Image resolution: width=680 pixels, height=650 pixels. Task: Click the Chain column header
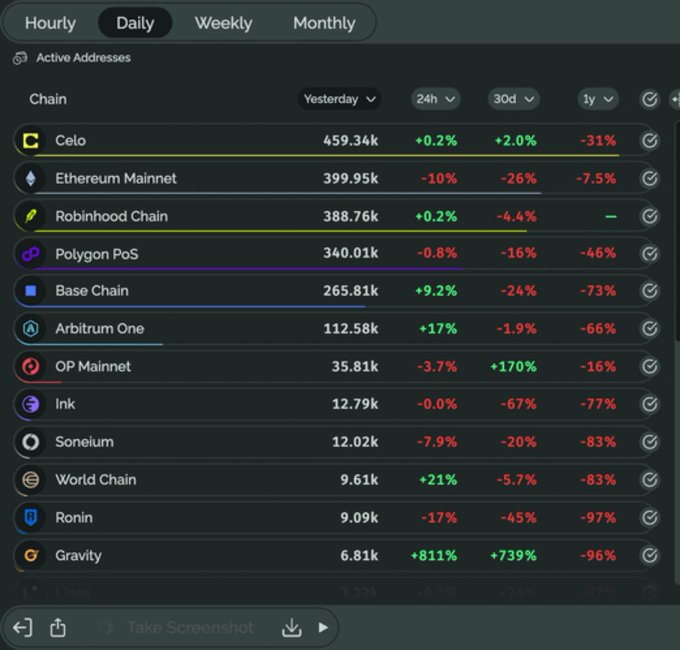point(48,99)
